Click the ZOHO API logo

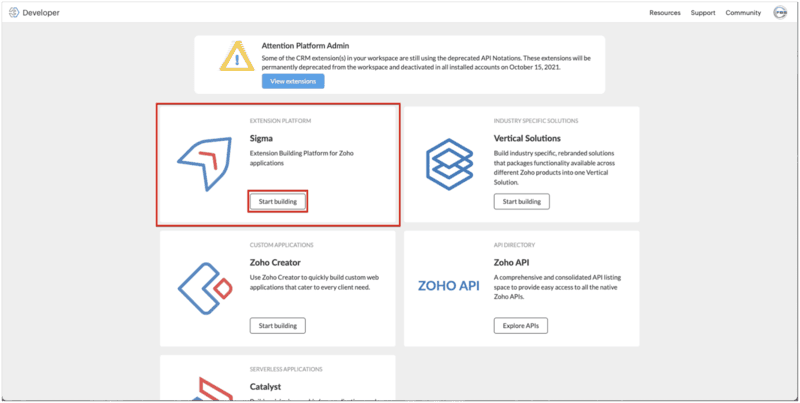pyautogui.click(x=448, y=287)
